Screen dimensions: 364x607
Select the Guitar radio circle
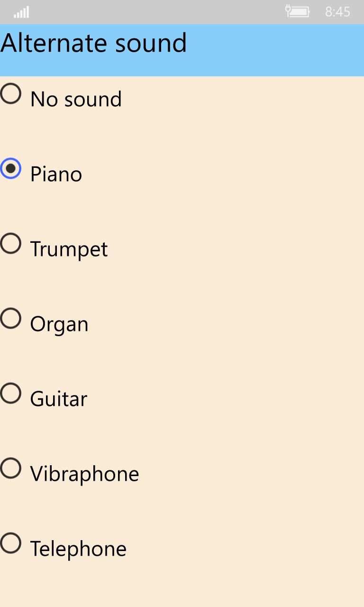click(10, 393)
